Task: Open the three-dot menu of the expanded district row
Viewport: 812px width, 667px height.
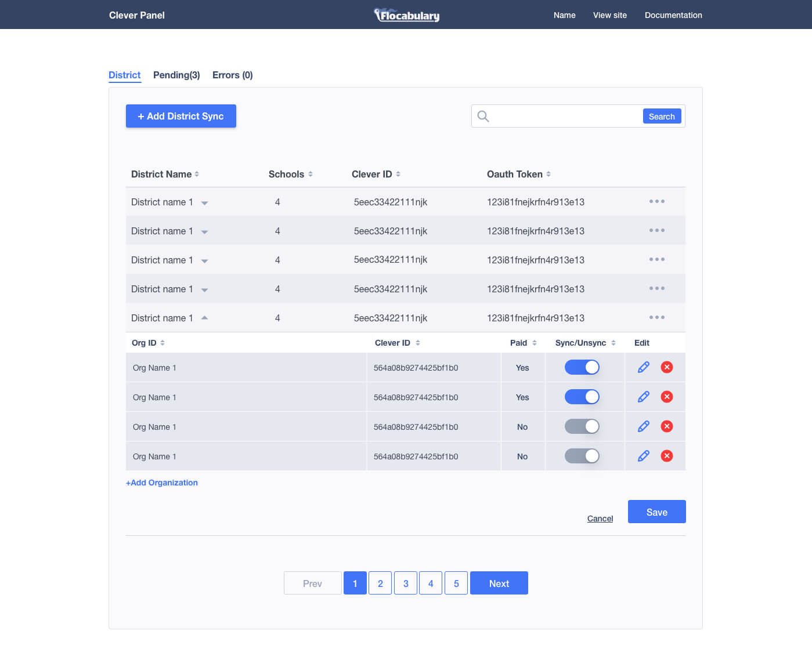Action: pyautogui.click(x=657, y=317)
